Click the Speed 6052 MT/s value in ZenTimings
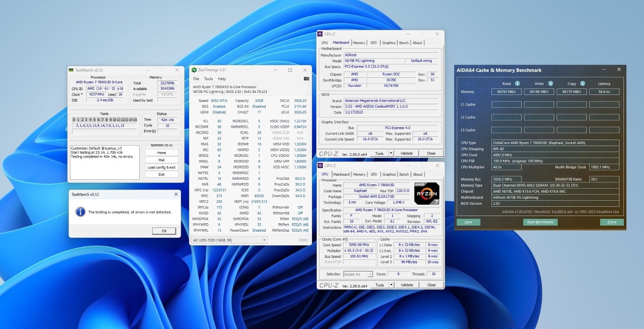644x329 pixels. point(219,101)
